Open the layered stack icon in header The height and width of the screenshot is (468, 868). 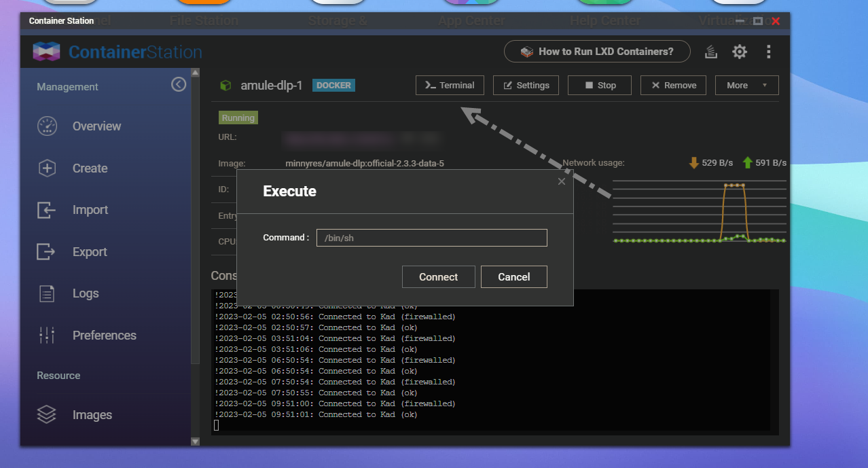tap(710, 52)
